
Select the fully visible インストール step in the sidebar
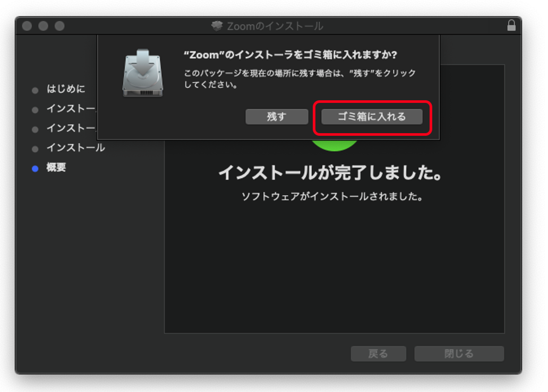tap(75, 147)
